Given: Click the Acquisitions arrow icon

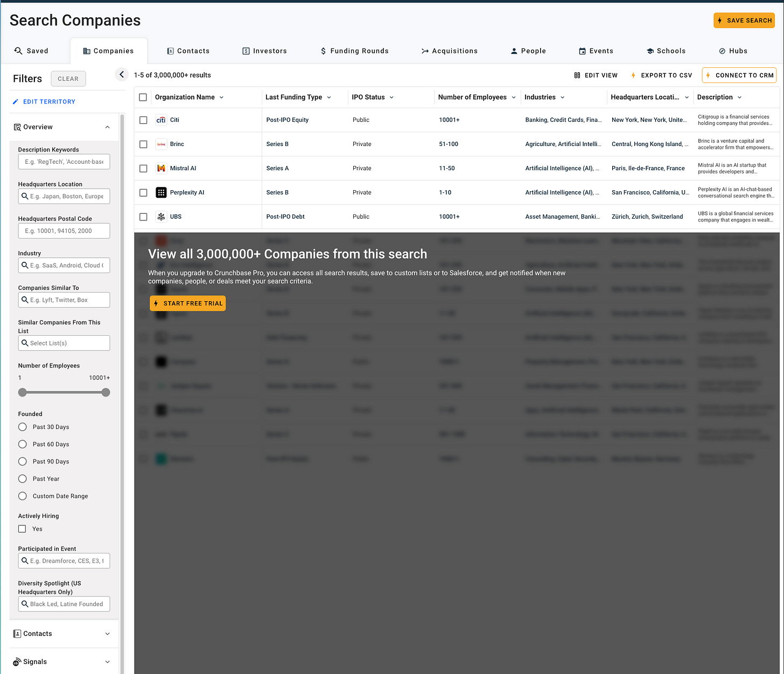Looking at the screenshot, I should tap(425, 51).
